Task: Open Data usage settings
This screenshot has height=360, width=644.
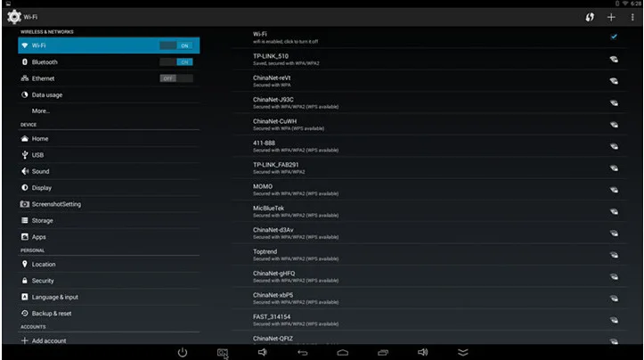Action: tap(109, 95)
